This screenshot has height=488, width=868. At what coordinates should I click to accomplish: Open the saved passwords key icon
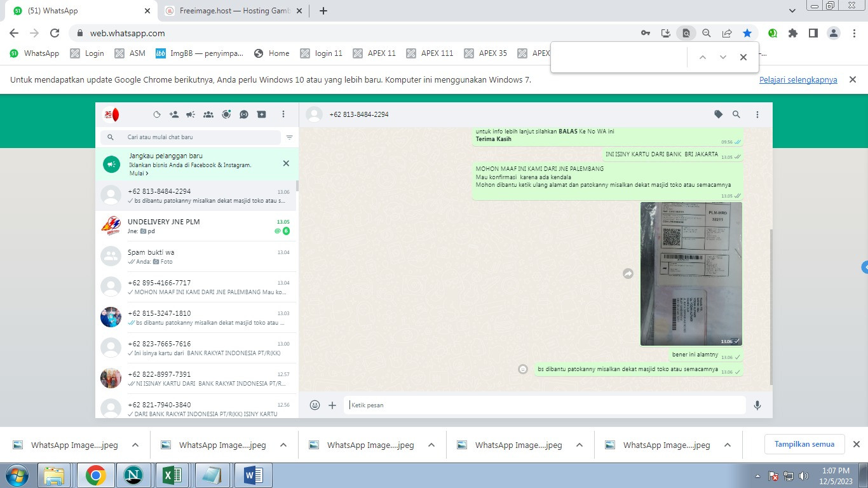pos(646,33)
